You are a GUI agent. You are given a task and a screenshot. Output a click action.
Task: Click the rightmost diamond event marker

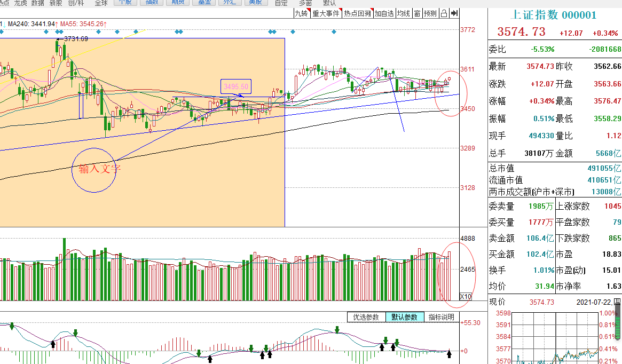coord(334,31)
